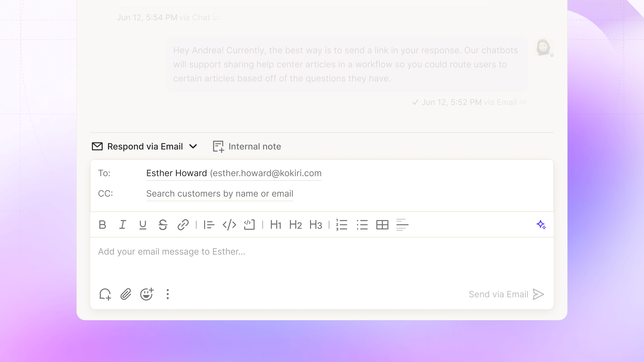
Task: Apply Heading 1 style
Action: [x=276, y=225]
